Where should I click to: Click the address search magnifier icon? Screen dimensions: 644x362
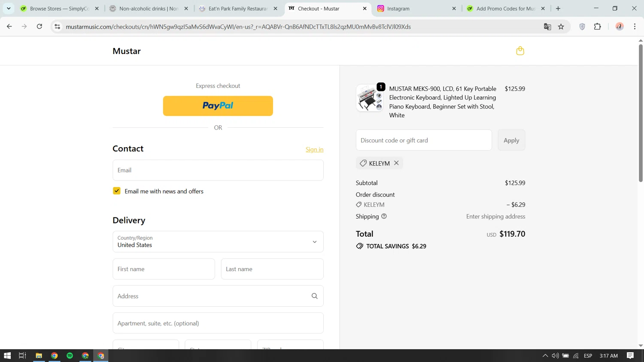click(x=315, y=296)
